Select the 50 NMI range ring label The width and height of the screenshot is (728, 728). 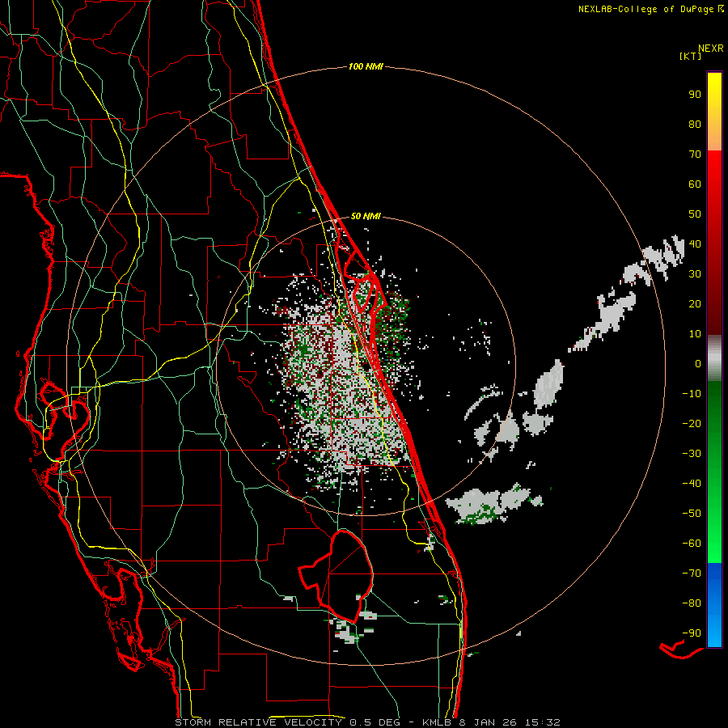366,216
